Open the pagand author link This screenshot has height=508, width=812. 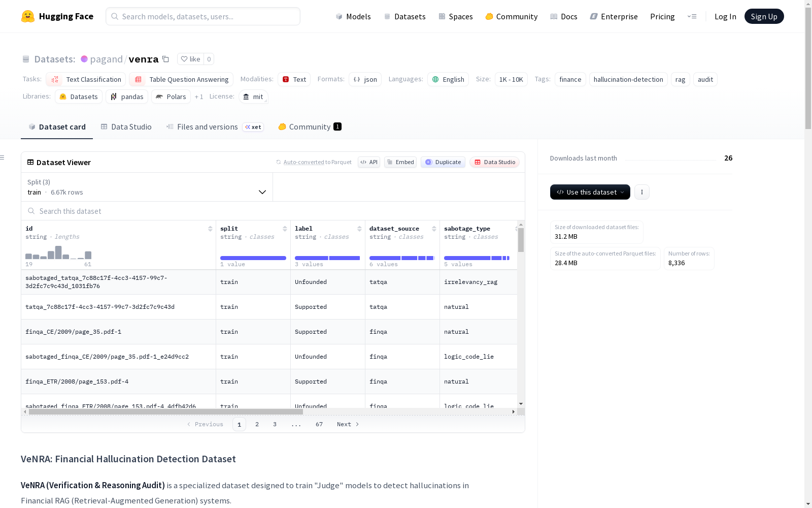pos(106,59)
